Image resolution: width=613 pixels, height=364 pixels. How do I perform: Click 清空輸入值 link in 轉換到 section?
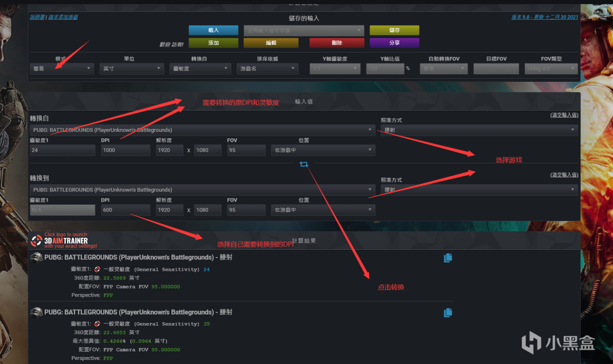click(564, 175)
